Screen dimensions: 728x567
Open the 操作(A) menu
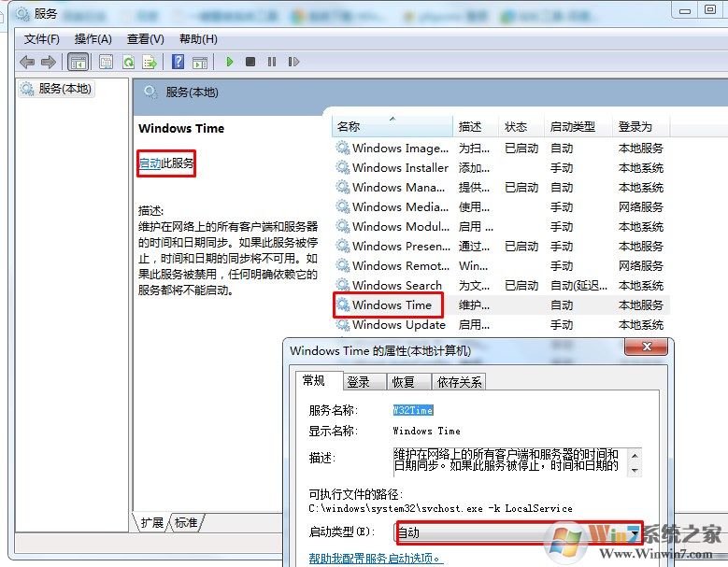[93, 38]
